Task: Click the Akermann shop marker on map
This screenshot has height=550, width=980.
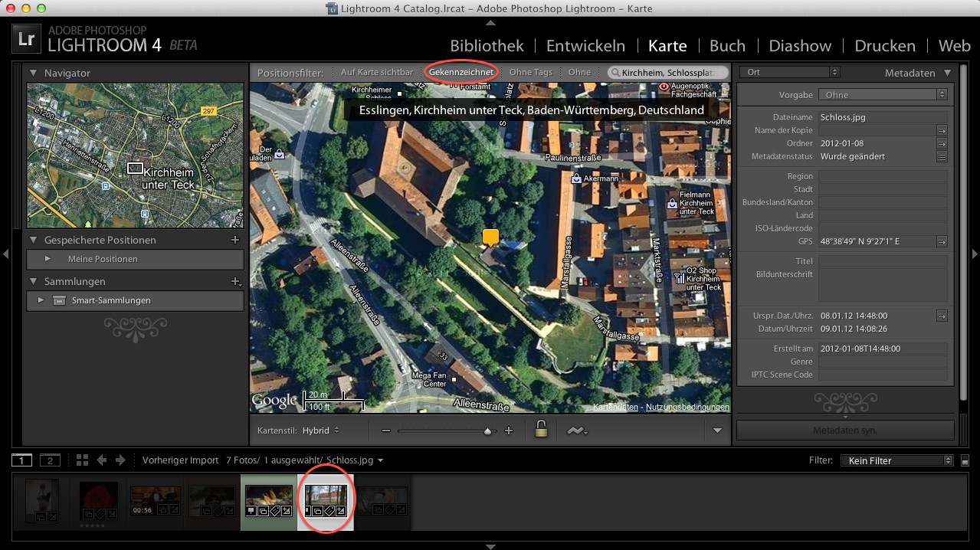Action: [575, 178]
